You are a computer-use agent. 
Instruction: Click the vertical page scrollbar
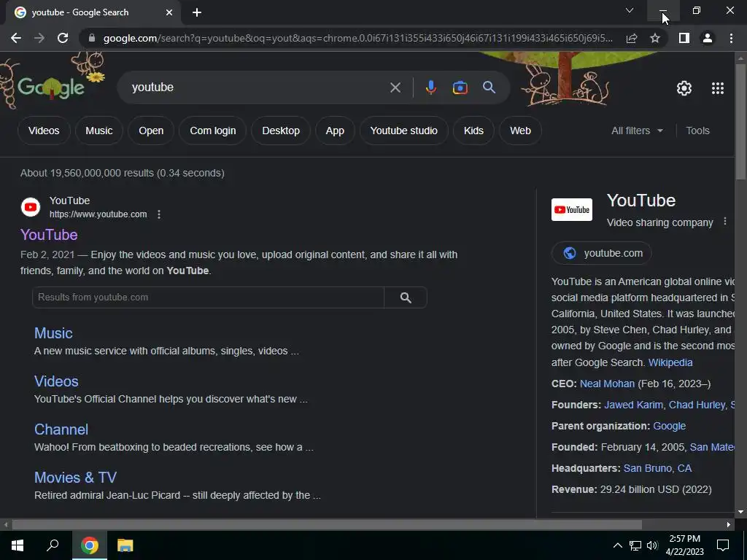(740, 122)
